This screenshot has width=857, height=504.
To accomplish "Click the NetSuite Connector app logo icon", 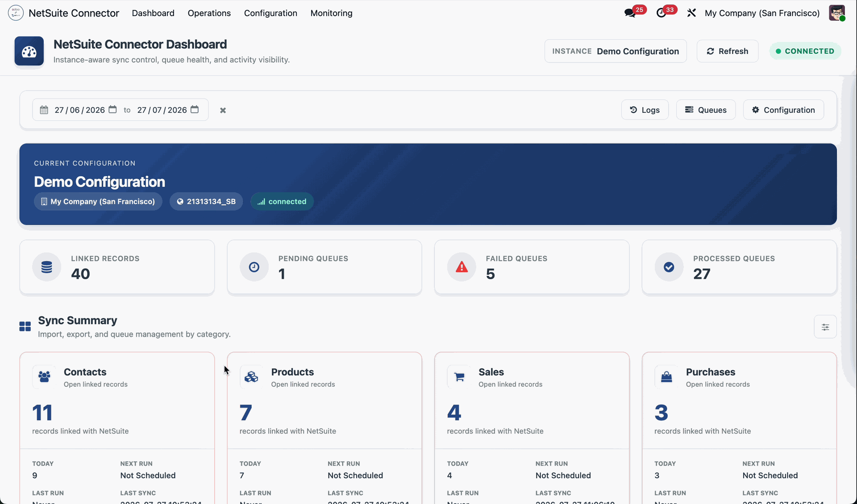I will 16,13.
